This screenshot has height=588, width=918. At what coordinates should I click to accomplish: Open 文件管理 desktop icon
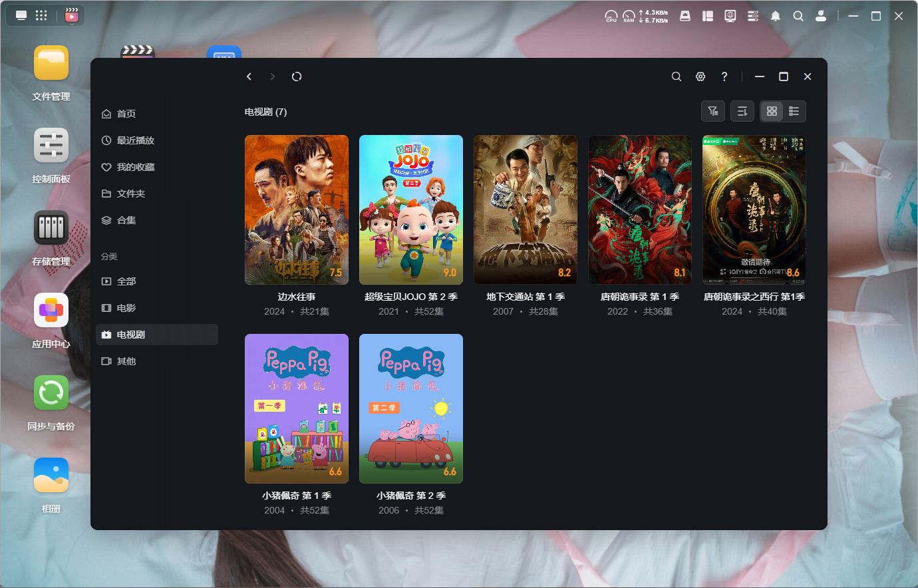tap(51, 63)
